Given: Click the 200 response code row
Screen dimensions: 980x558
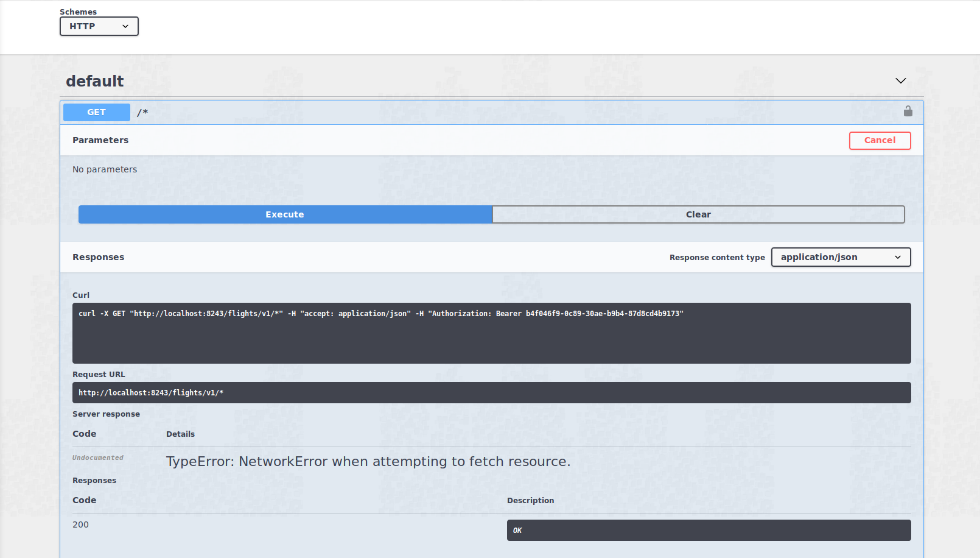Looking at the screenshot, I should click(x=80, y=524).
